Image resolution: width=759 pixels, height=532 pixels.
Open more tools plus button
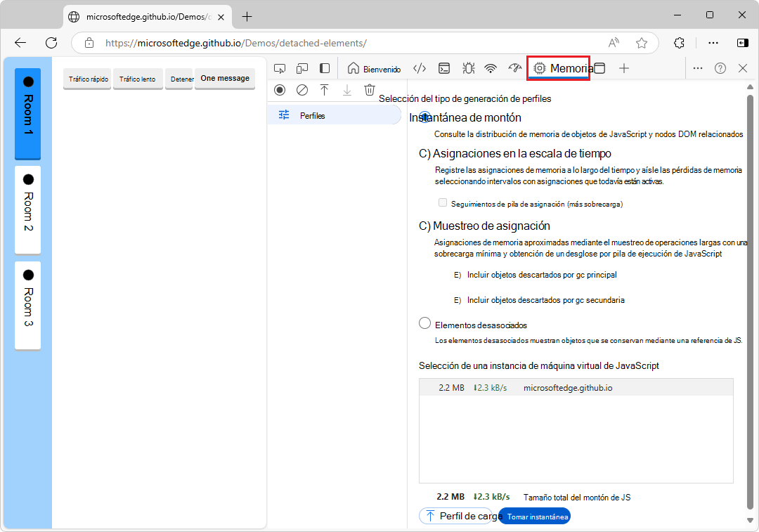[x=624, y=69]
